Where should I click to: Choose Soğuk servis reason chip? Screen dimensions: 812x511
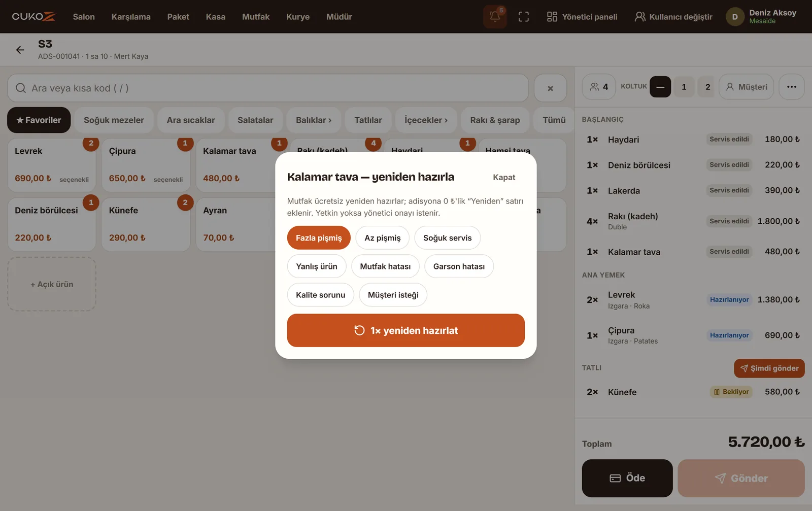[448, 238]
